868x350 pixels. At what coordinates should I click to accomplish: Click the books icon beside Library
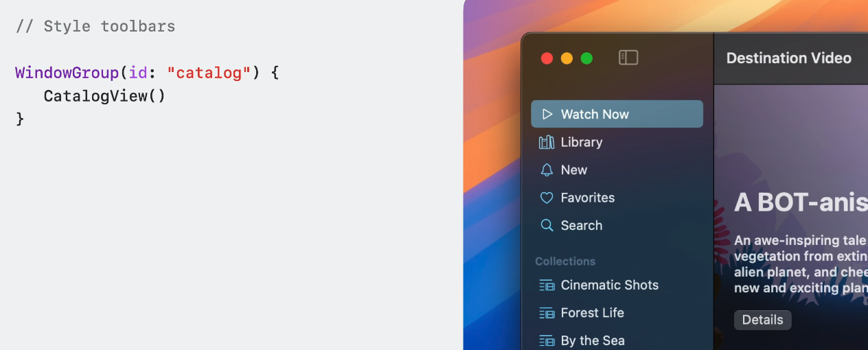point(547,142)
